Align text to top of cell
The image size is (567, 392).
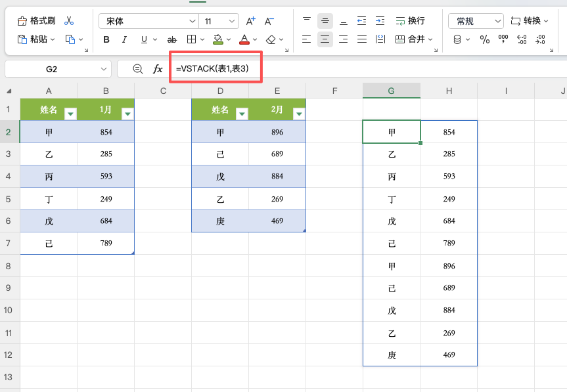point(307,21)
